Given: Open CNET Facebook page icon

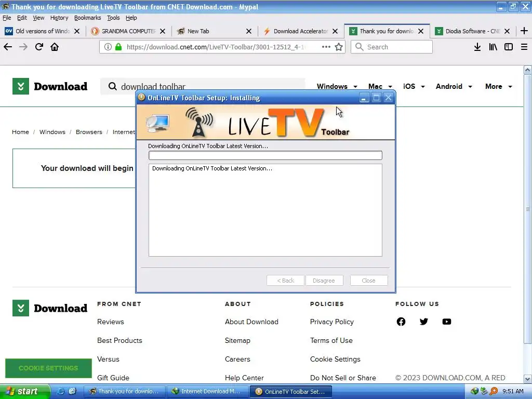Looking at the screenshot, I should click(401, 322).
